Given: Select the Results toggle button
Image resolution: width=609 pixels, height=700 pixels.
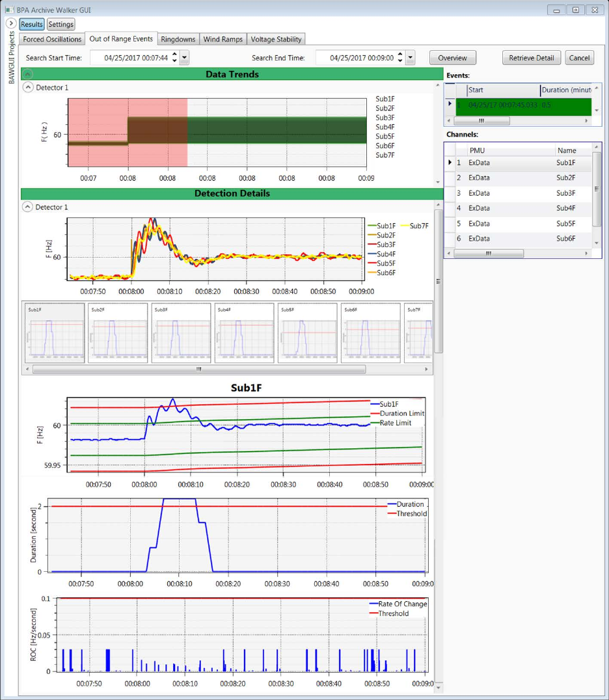Looking at the screenshot, I should pyautogui.click(x=31, y=24).
